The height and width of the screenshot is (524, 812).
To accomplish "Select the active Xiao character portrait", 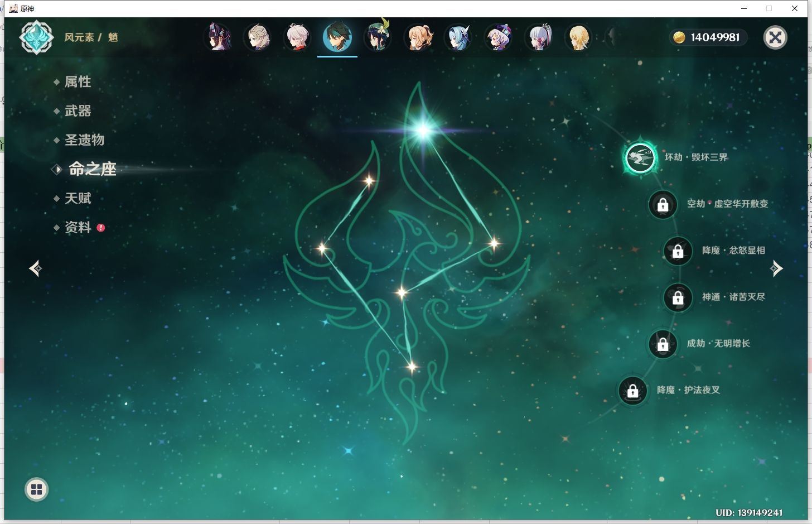I will pyautogui.click(x=337, y=37).
